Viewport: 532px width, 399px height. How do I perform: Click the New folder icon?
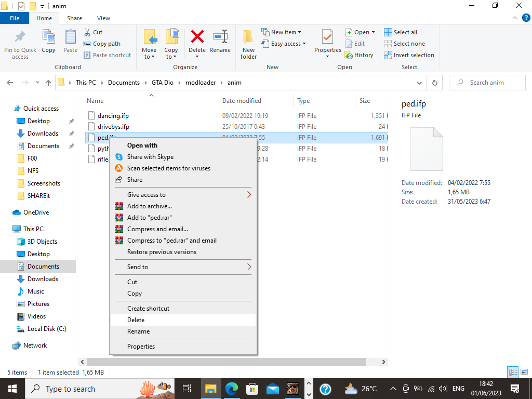tap(248, 37)
